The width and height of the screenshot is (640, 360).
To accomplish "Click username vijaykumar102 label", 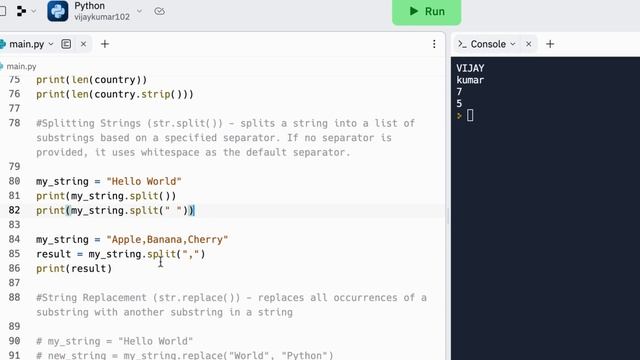I will pyautogui.click(x=102, y=17).
